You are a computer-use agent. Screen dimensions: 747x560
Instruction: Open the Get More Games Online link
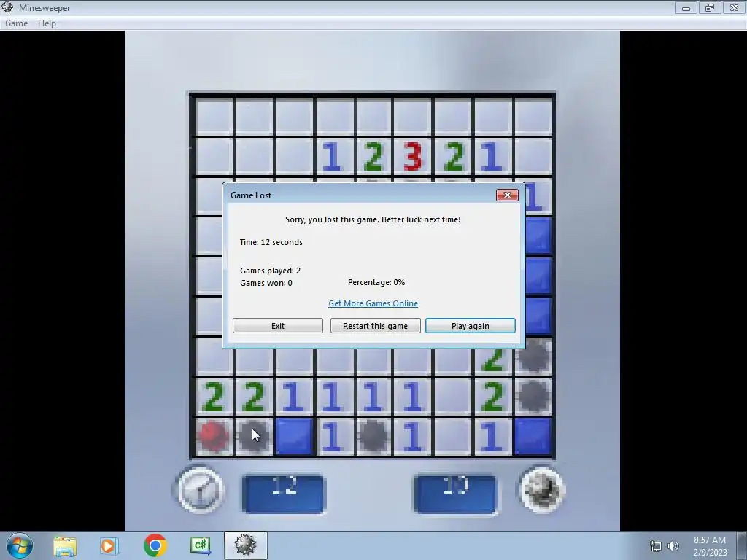click(373, 303)
